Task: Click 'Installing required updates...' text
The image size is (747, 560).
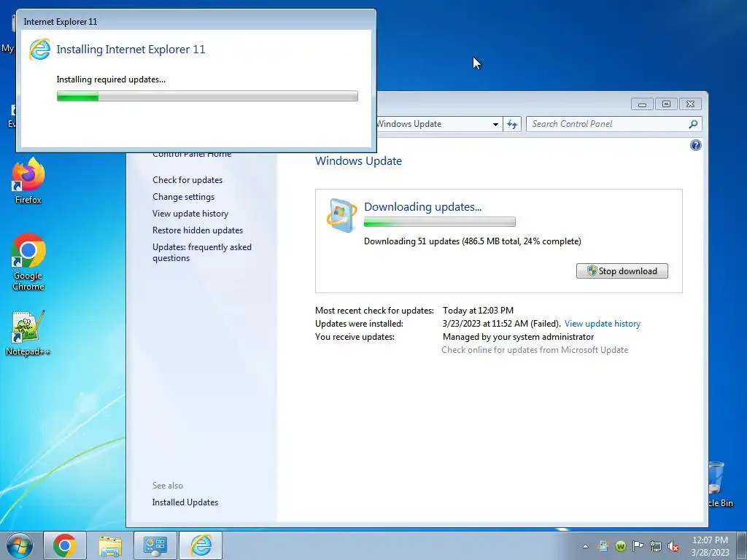Action: [111, 79]
